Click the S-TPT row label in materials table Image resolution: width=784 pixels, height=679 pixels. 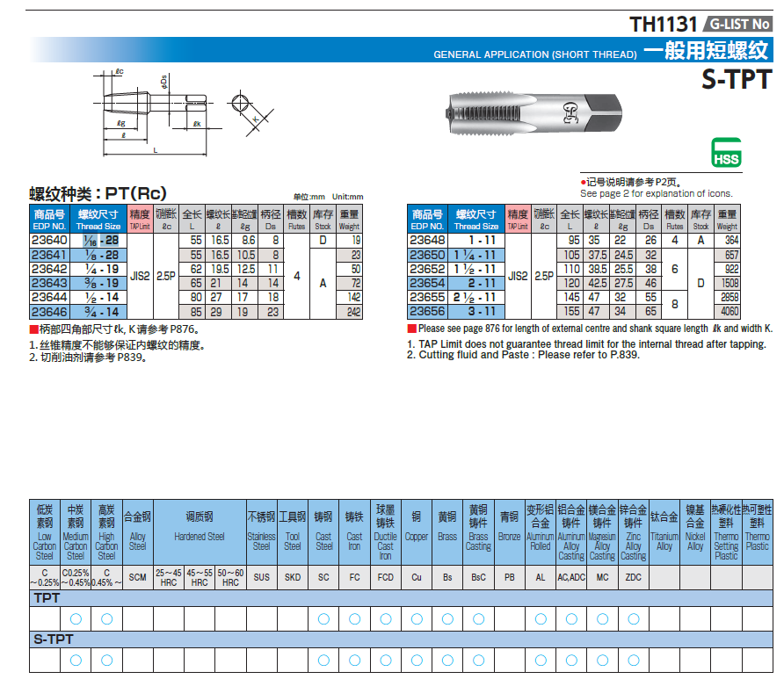click(54, 639)
